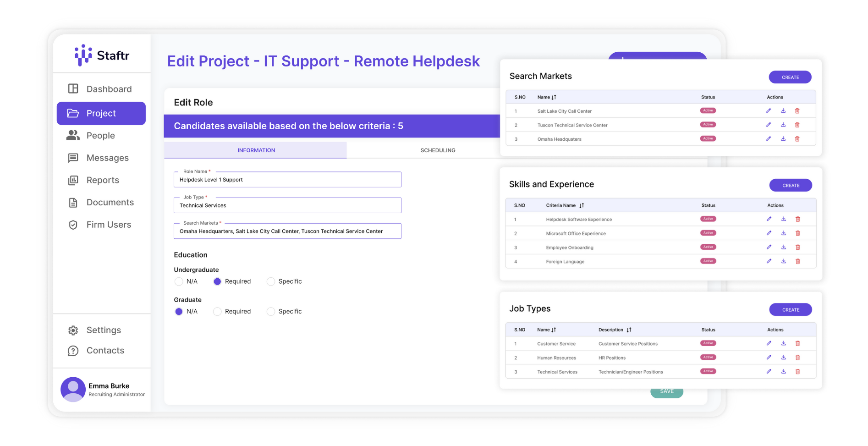Set Undergraduate education to N/A
The image size is (868, 446).
coord(179,281)
